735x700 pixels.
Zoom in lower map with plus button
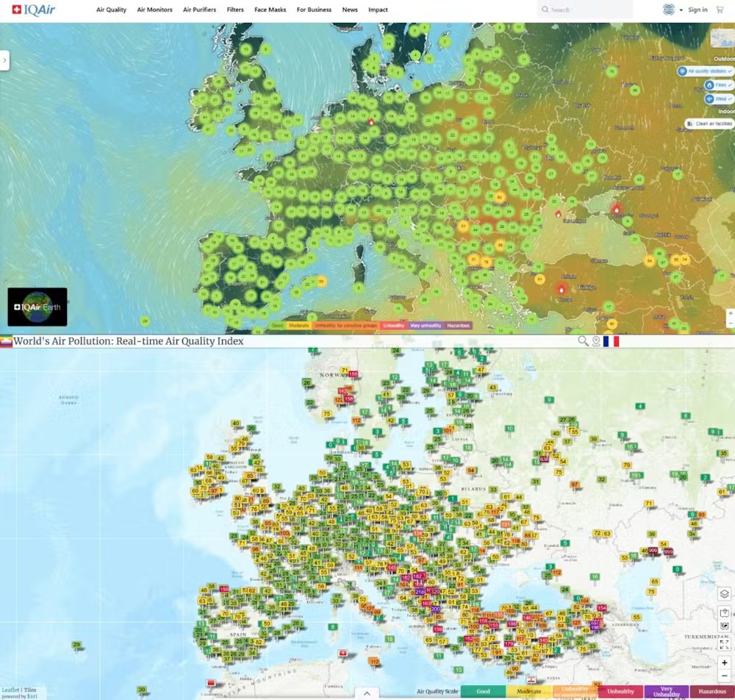pos(725,662)
